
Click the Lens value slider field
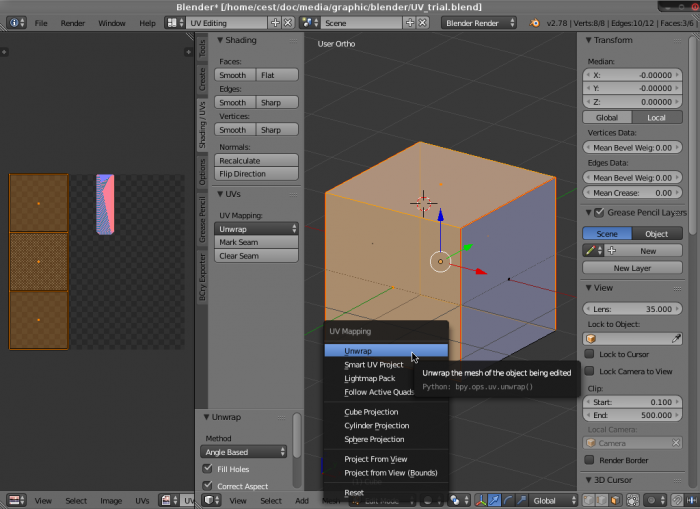point(632,309)
